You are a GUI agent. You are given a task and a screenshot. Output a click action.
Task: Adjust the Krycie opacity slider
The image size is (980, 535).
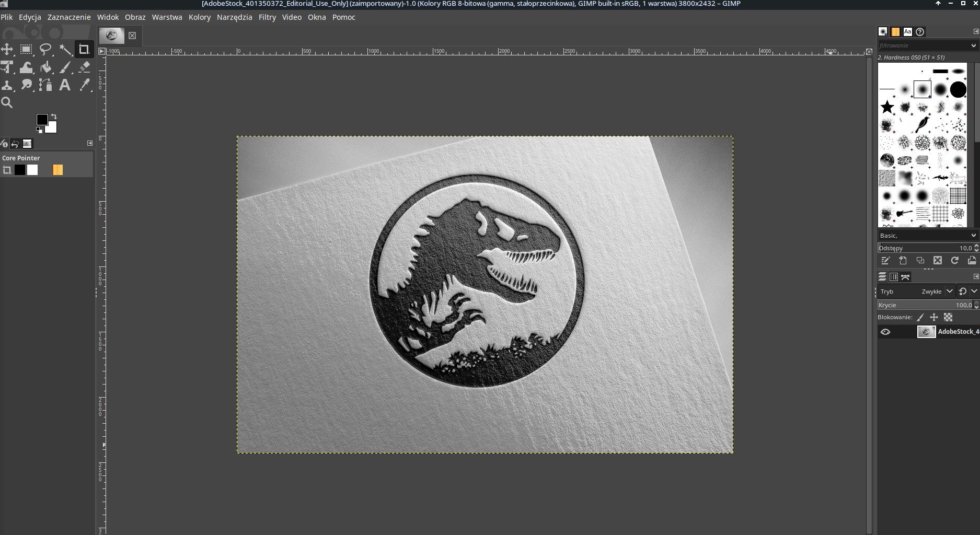(926, 305)
